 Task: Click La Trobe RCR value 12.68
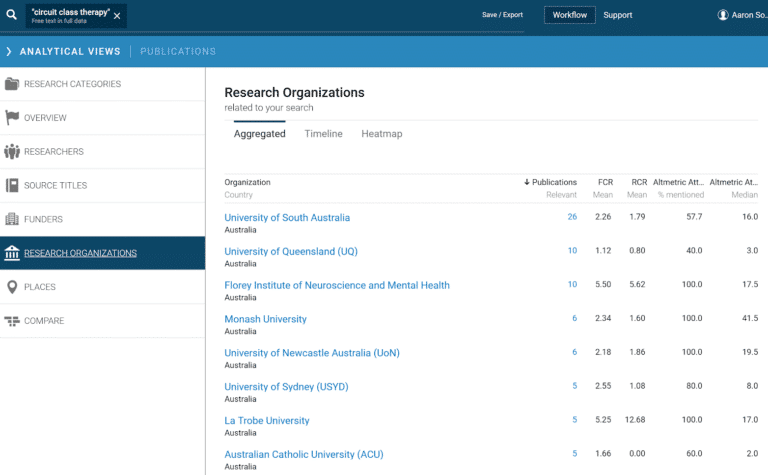click(635, 419)
